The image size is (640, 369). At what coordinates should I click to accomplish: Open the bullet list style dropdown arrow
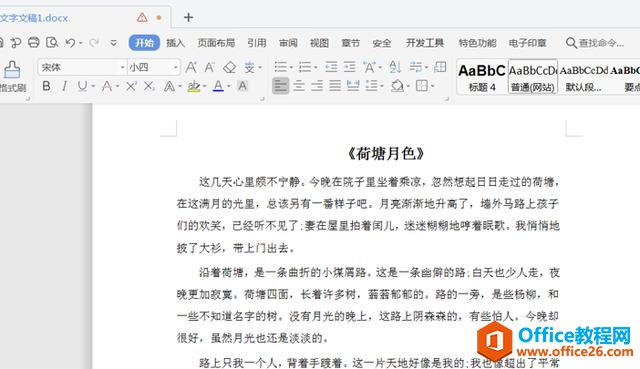coord(291,67)
